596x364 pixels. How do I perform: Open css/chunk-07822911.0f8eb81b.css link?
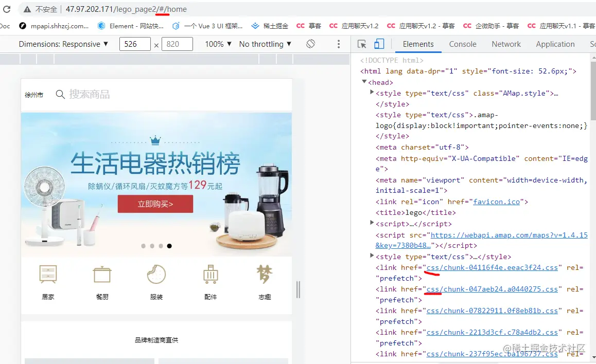tap(492, 311)
